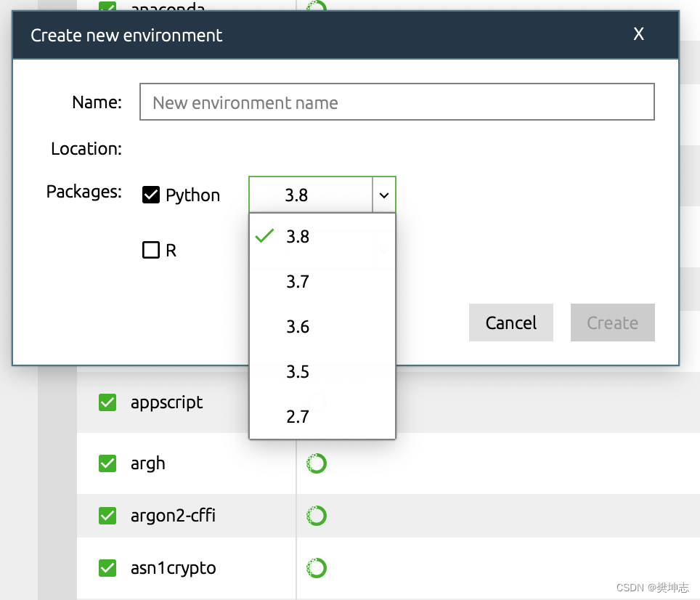Screen dimensions: 700x600
Task: Click the Anaconda channel icon beside asn1crypto
Action: [317, 568]
